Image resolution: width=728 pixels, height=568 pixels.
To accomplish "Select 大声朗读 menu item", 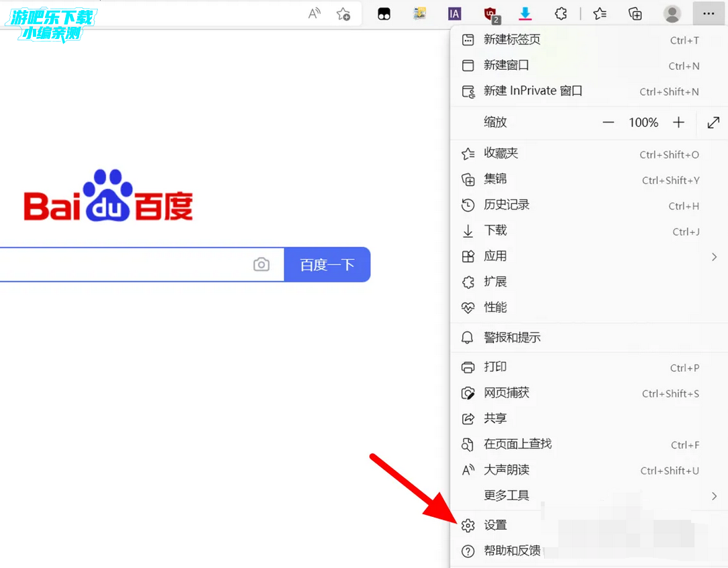I will (588, 470).
